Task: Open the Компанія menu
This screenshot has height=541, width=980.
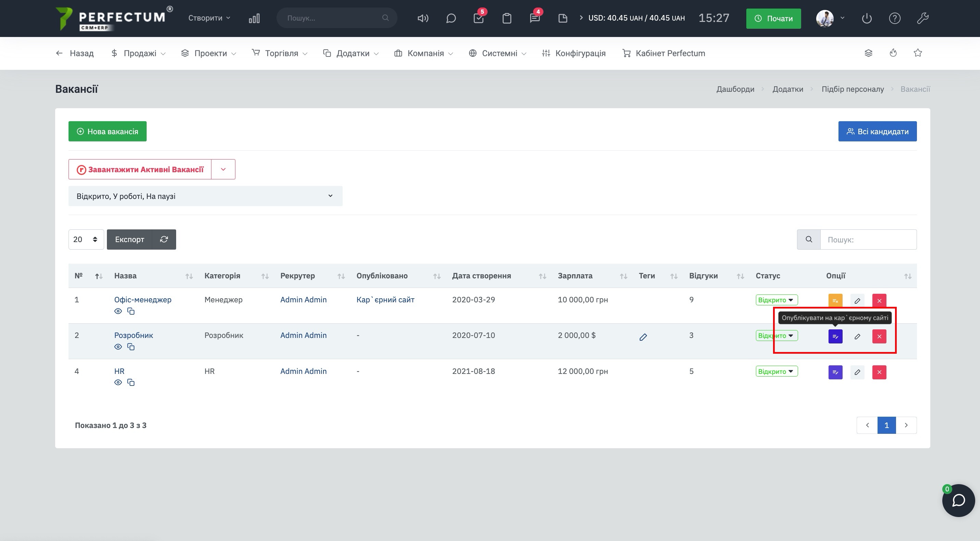Action: [424, 53]
